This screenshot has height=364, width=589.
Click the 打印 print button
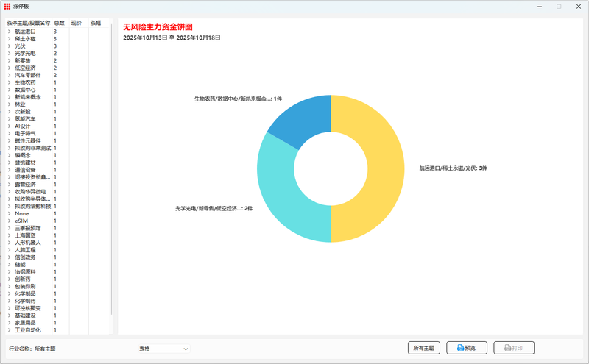point(514,348)
